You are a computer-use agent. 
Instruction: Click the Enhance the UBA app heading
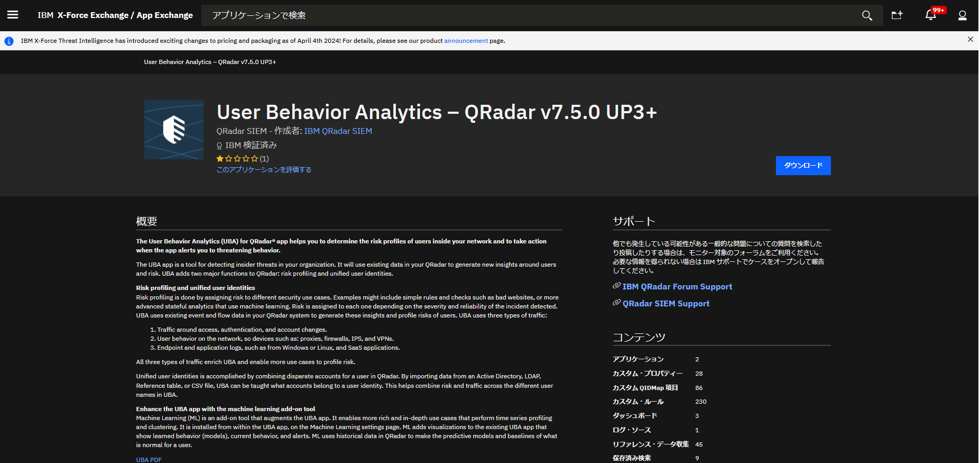tap(226, 409)
